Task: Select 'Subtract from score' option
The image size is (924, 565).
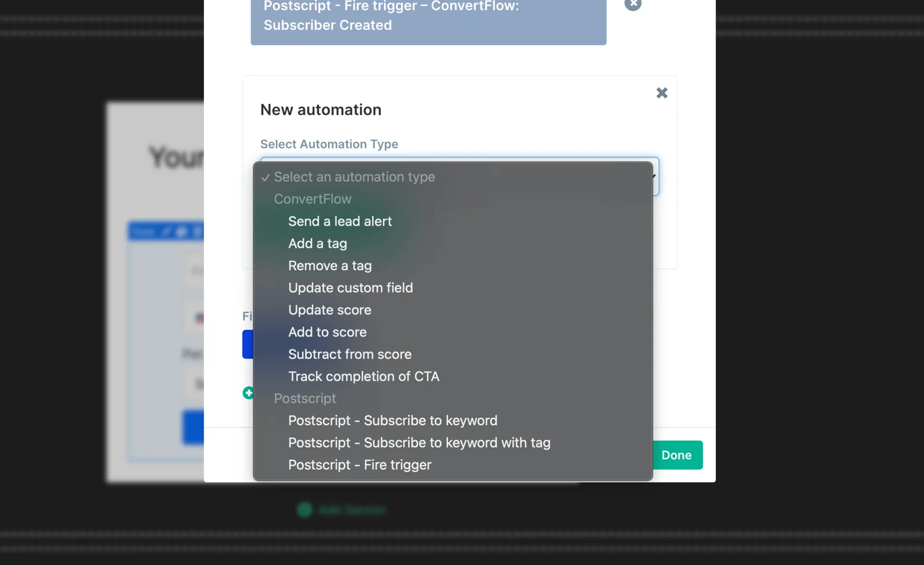Action: [x=453, y=354]
